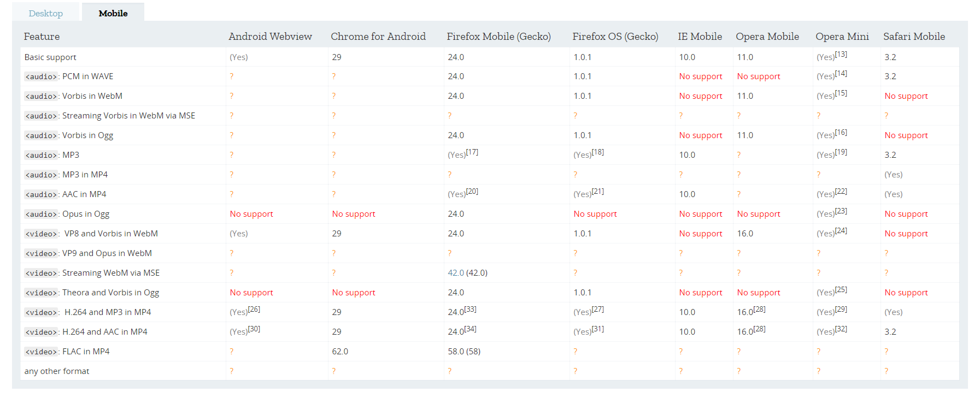
Task: Open footnote 33 beside Firefox Mobile 24.0
Action: pos(470,310)
